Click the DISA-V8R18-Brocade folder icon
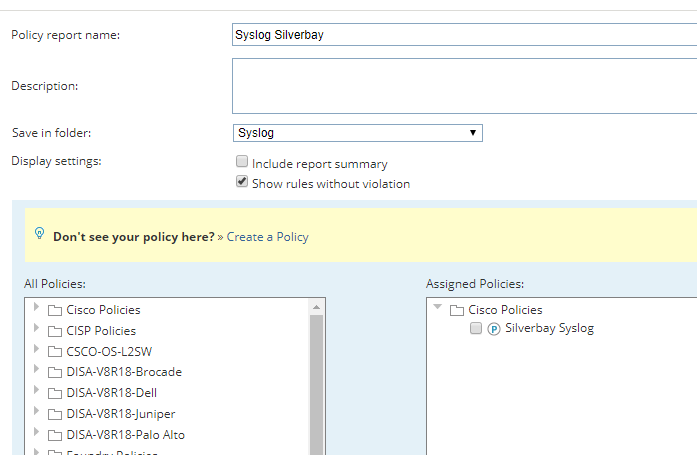 click(x=55, y=372)
